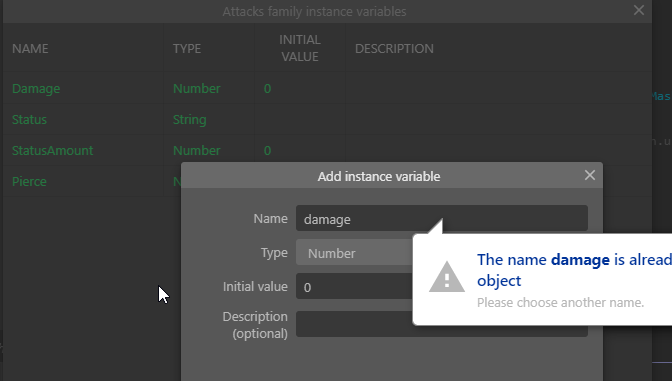The image size is (672, 381).
Task: Open the Type dropdown showing Number
Action: [355, 253]
